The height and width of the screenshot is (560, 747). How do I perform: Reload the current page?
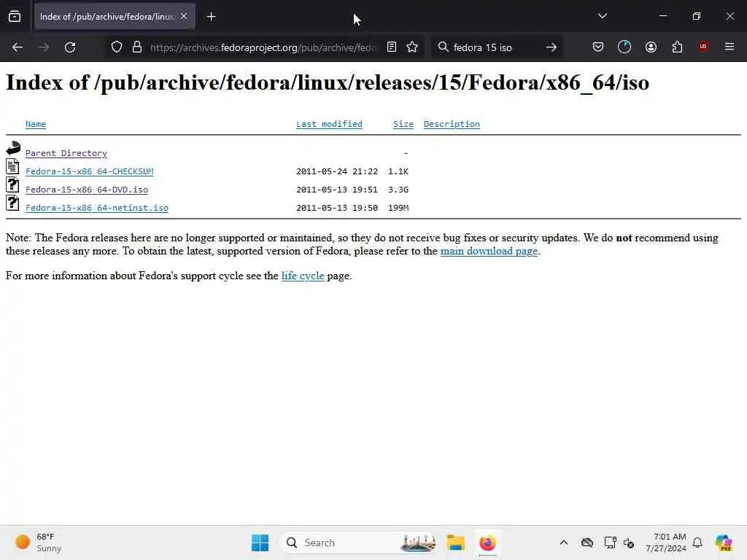(x=70, y=47)
